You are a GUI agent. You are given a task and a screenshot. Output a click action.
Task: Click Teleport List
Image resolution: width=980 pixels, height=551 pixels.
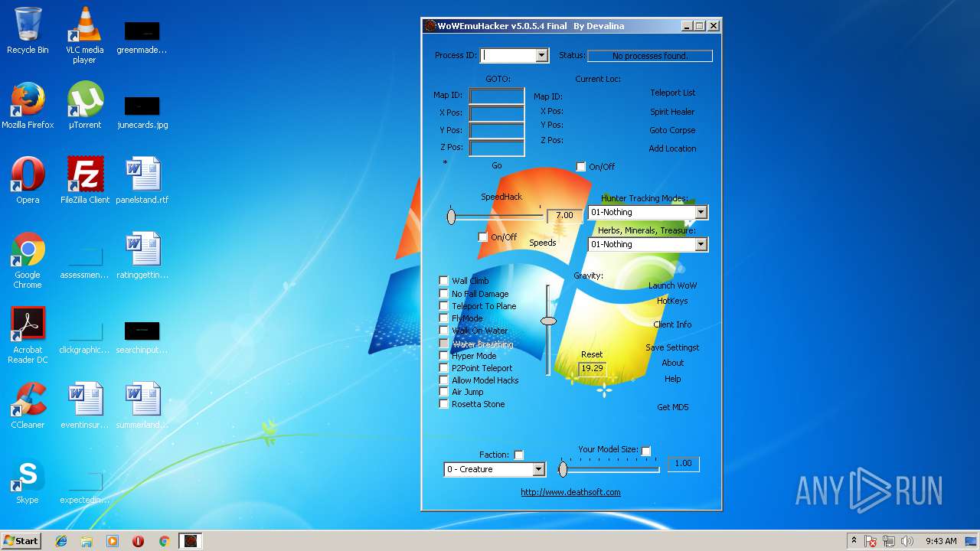click(672, 93)
